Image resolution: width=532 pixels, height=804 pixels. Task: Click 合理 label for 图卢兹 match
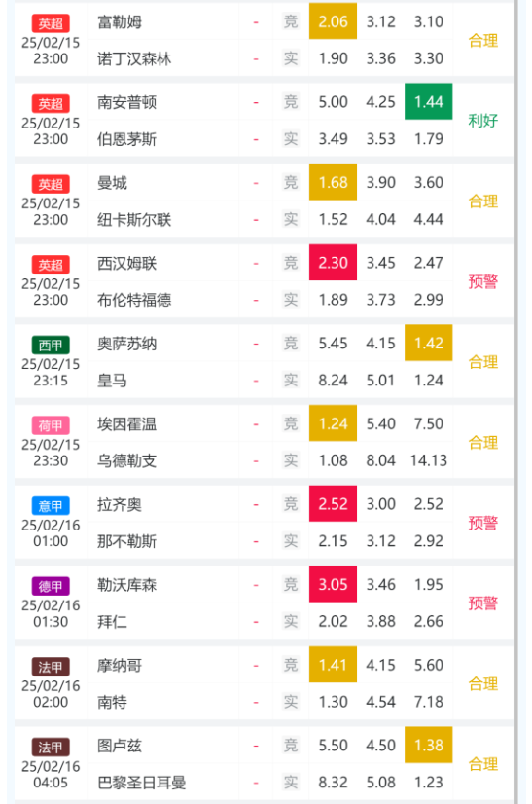[x=482, y=764]
